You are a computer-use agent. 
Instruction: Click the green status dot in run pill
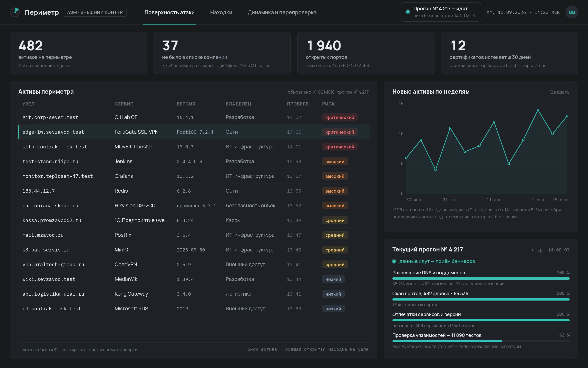tap(408, 12)
